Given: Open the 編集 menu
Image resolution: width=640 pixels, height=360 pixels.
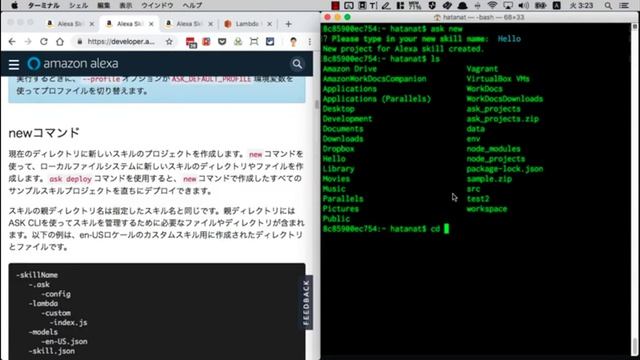Looking at the screenshot, I should point(104,5).
